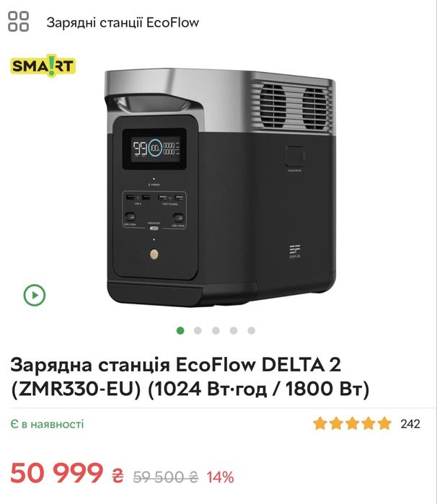Click the station's display screen in the photo
This screenshot has height=504, width=437.
click(154, 149)
